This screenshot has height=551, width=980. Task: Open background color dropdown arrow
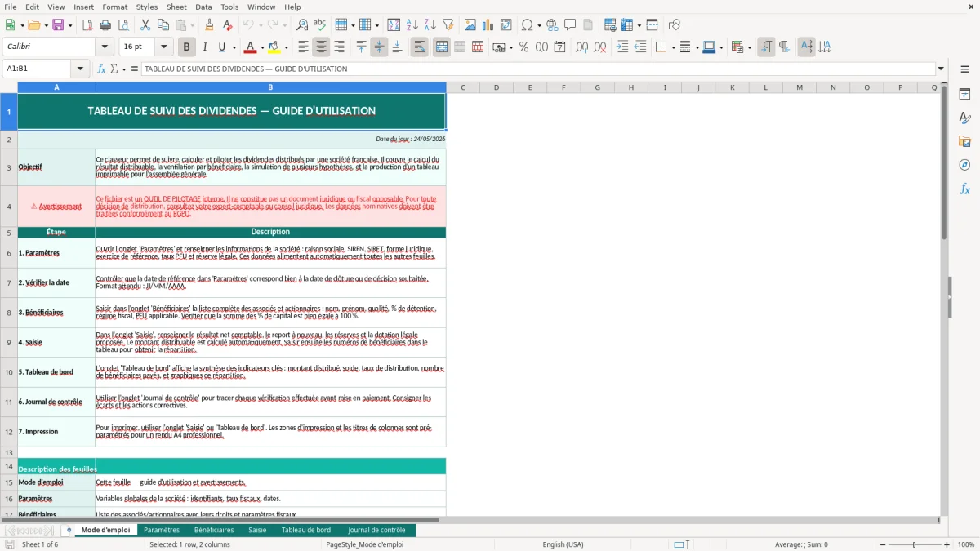286,47
